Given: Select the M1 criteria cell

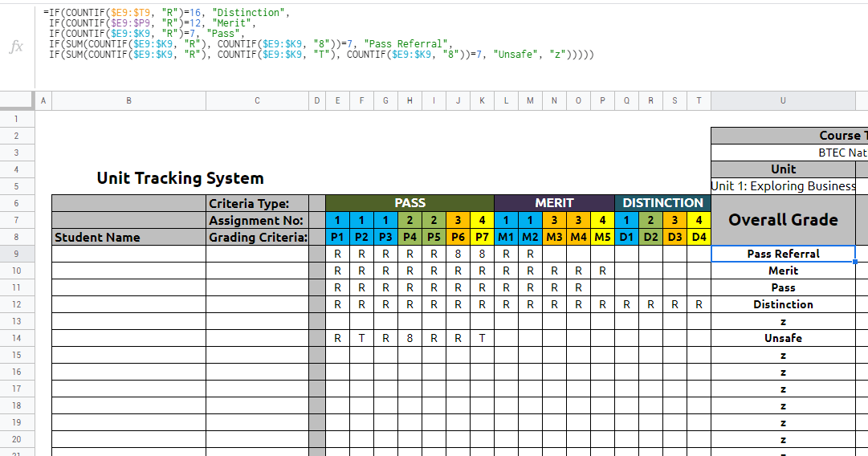Looking at the screenshot, I should pyautogui.click(x=506, y=238).
